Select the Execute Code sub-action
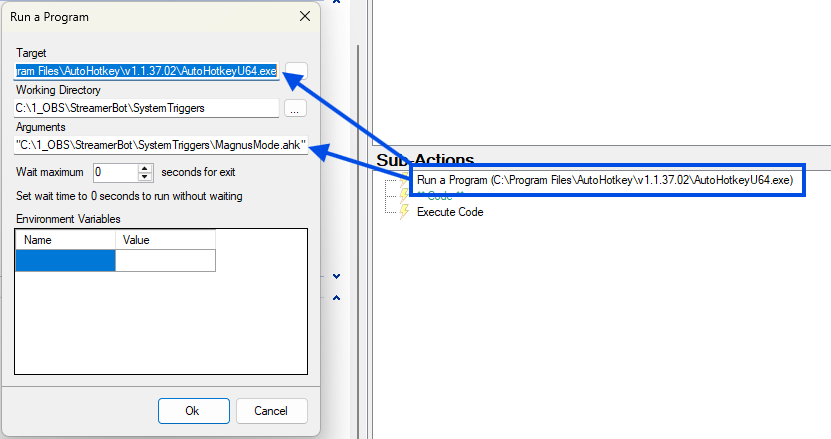The height and width of the screenshot is (439, 831). [x=450, y=212]
